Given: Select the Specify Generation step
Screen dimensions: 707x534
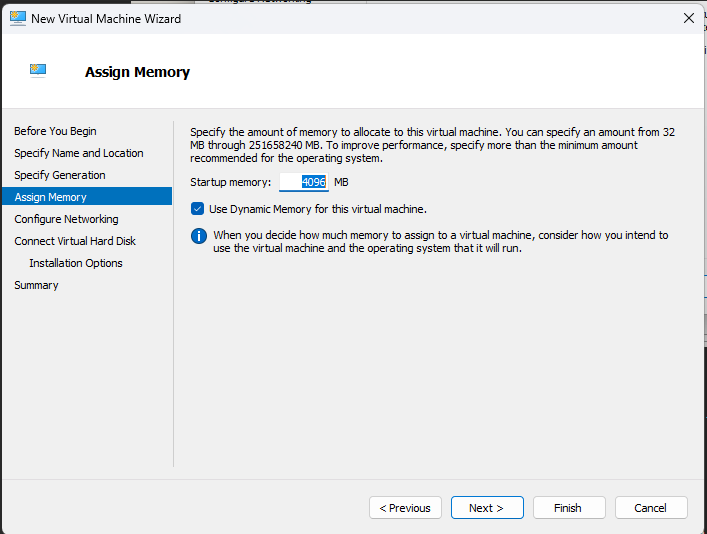Looking at the screenshot, I should tap(59, 175).
